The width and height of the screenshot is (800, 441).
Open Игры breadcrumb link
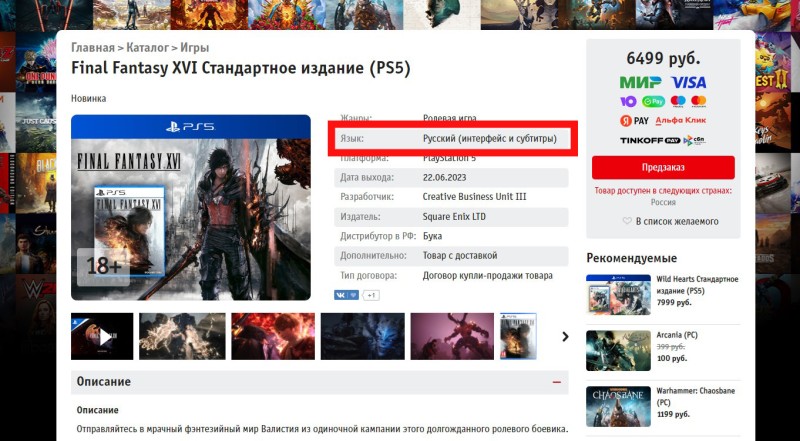[x=194, y=47]
